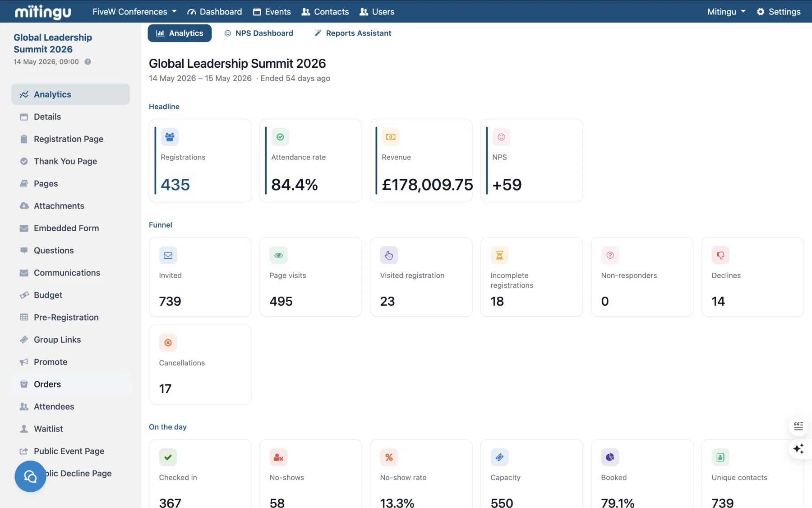The image size is (812, 508).
Task: Open Attachments in the sidebar
Action: pyautogui.click(x=70, y=206)
